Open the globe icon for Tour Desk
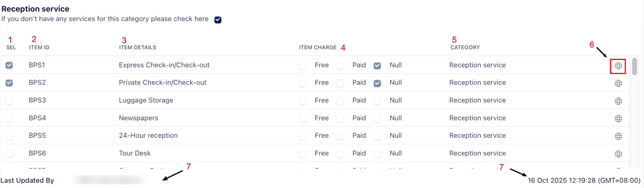 click(x=618, y=154)
